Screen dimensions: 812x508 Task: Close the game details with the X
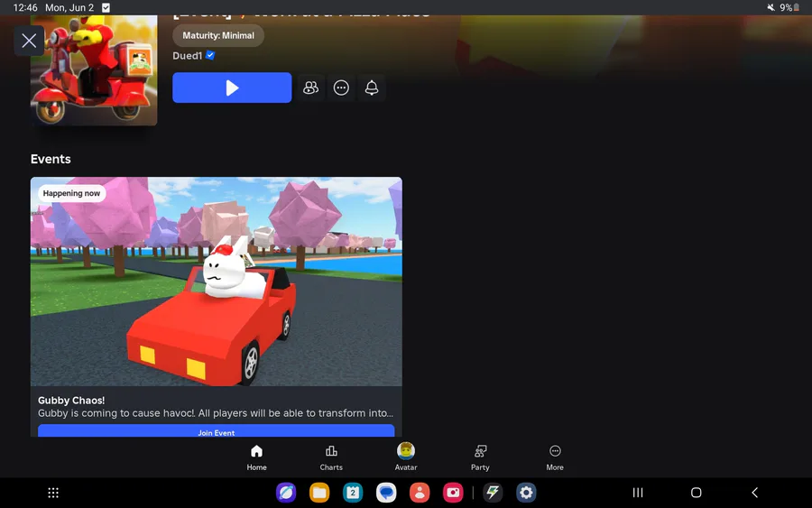point(29,41)
